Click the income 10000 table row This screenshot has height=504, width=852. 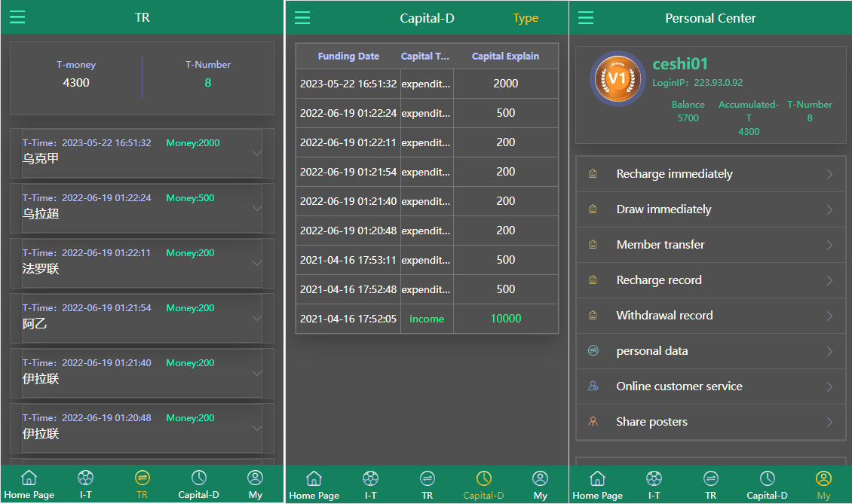[427, 319]
